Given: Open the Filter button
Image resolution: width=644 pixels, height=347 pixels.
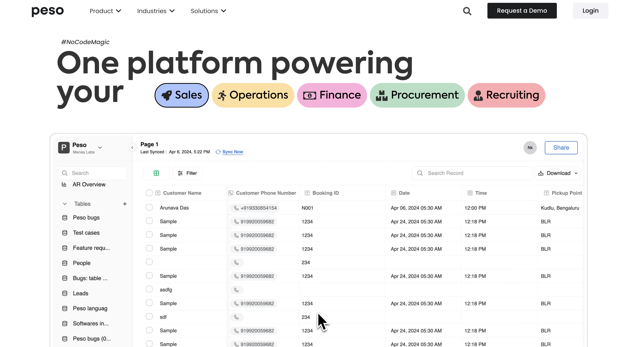Looking at the screenshot, I should 187,173.
